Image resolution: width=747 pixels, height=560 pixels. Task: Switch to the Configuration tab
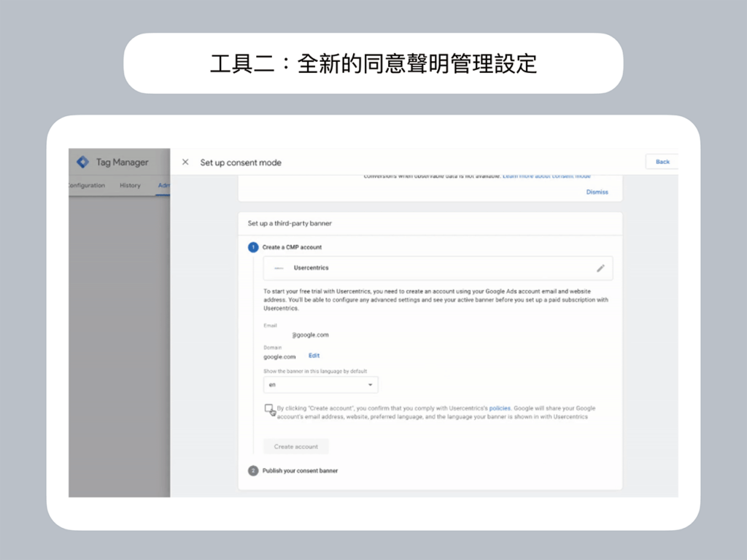[87, 185]
